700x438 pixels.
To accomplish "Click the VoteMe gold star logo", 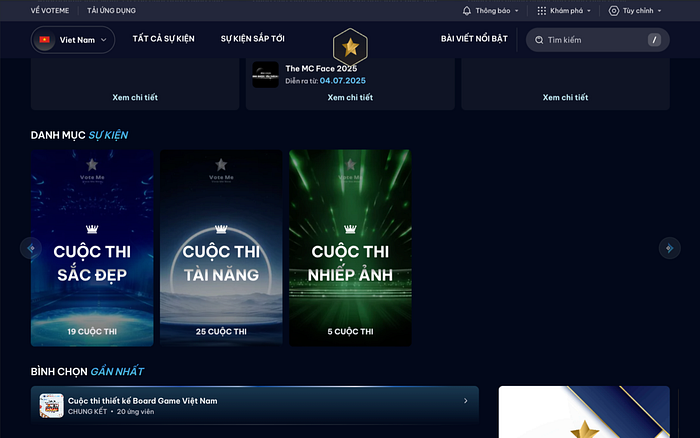I will (350, 47).
